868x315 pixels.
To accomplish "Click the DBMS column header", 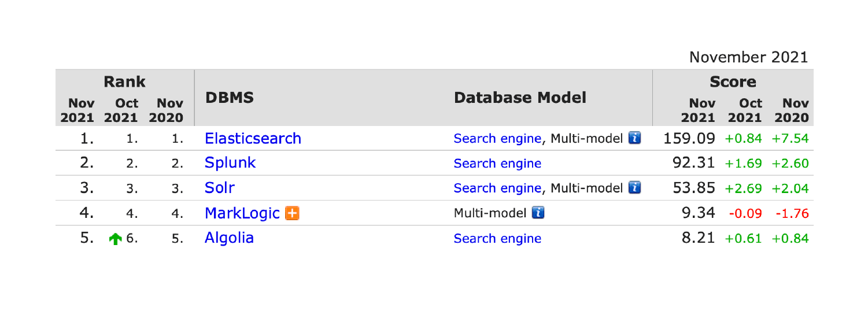I will (230, 98).
